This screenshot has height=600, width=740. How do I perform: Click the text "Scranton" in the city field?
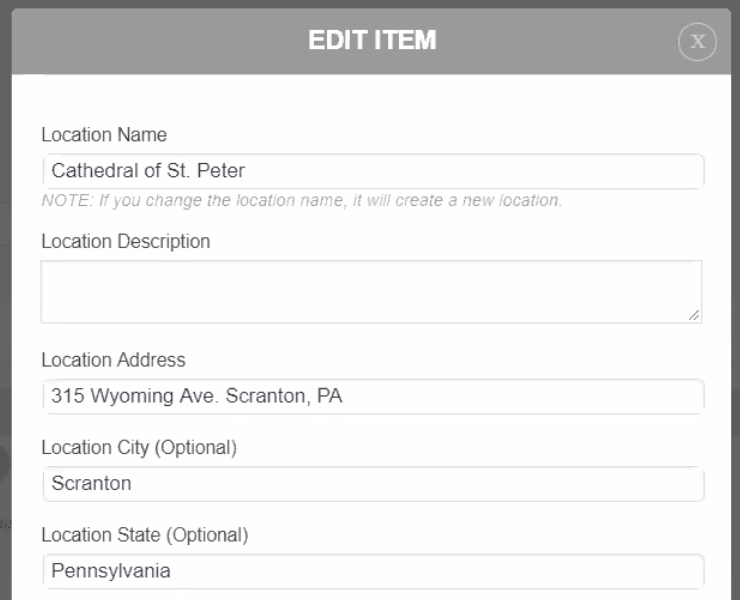coord(91,484)
